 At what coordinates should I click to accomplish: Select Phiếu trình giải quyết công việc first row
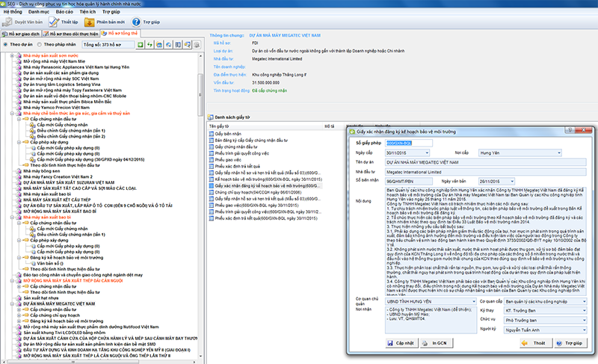pos(241,153)
